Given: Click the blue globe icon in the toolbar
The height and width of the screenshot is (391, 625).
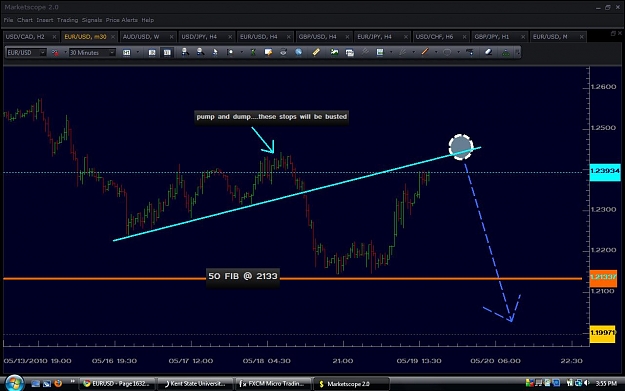Looking at the screenshot, I should (298, 52).
